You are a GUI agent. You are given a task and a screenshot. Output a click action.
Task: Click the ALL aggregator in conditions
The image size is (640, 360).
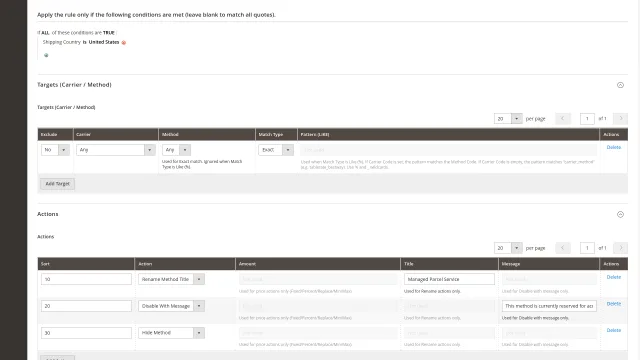45,33
